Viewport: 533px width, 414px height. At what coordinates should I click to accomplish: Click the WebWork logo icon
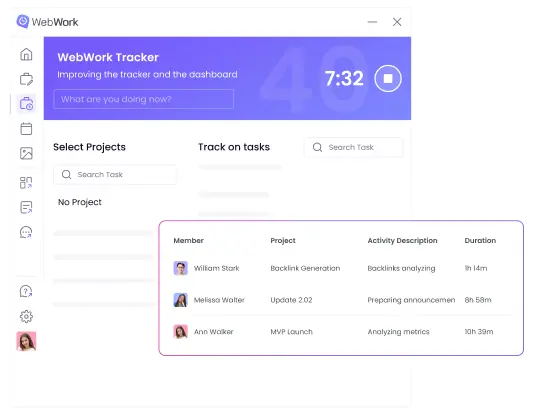click(23, 22)
